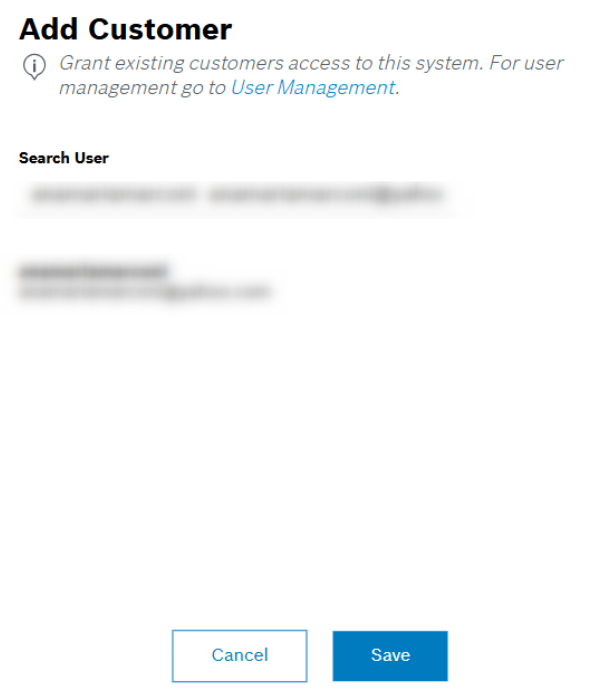Click the blue User Management hyperlink text
This screenshot has width=589, height=696.
[x=313, y=87]
